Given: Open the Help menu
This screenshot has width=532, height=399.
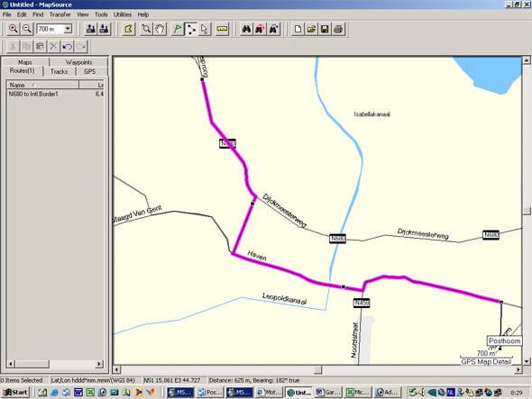Looking at the screenshot, I should 143,14.
